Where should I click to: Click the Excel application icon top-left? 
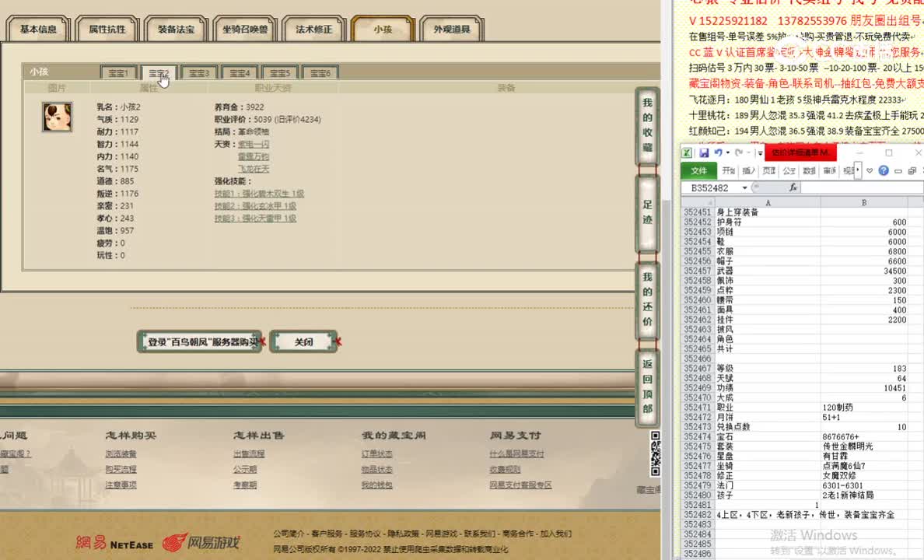pyautogui.click(x=687, y=152)
